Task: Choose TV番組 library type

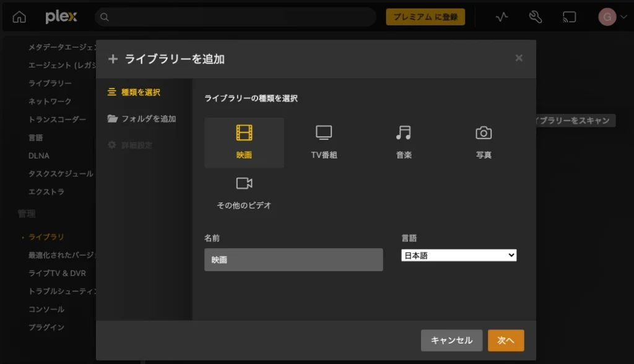Action: (x=324, y=142)
